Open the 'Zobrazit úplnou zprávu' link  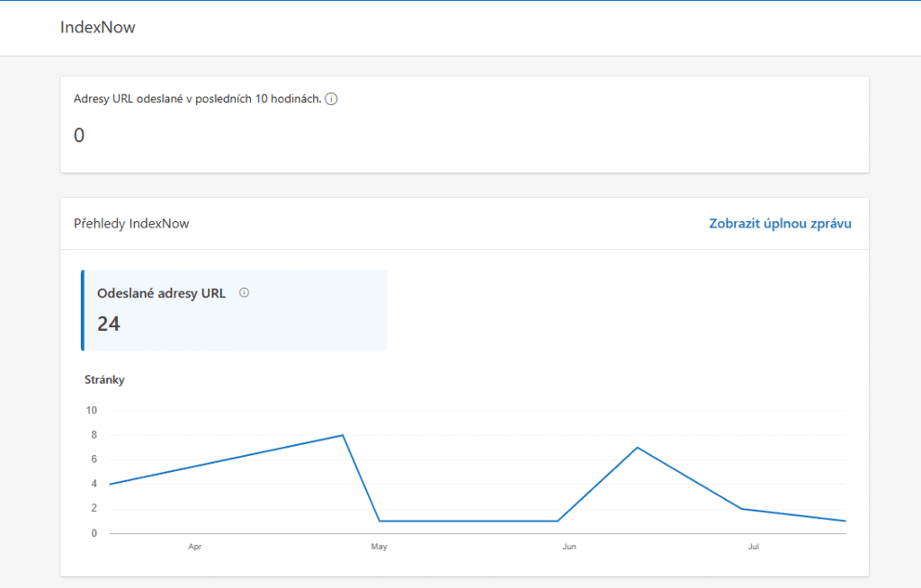pyautogui.click(x=780, y=224)
